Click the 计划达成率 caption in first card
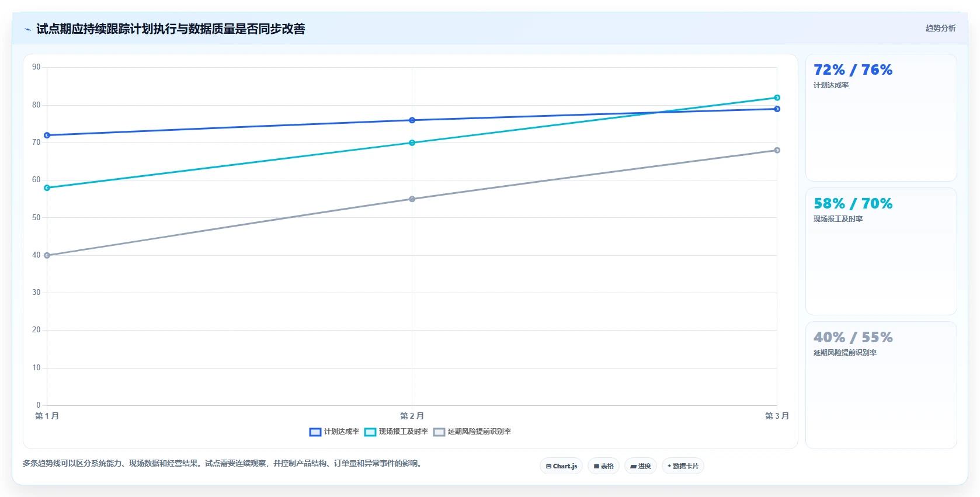 (831, 85)
